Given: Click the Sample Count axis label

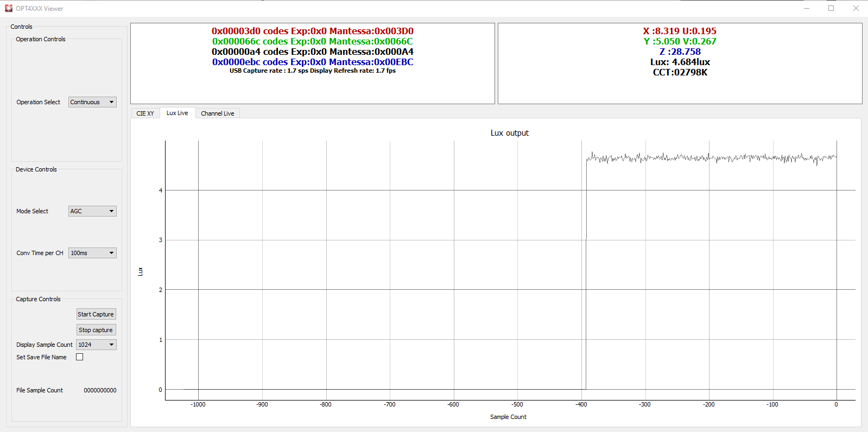Looking at the screenshot, I should click(508, 417).
